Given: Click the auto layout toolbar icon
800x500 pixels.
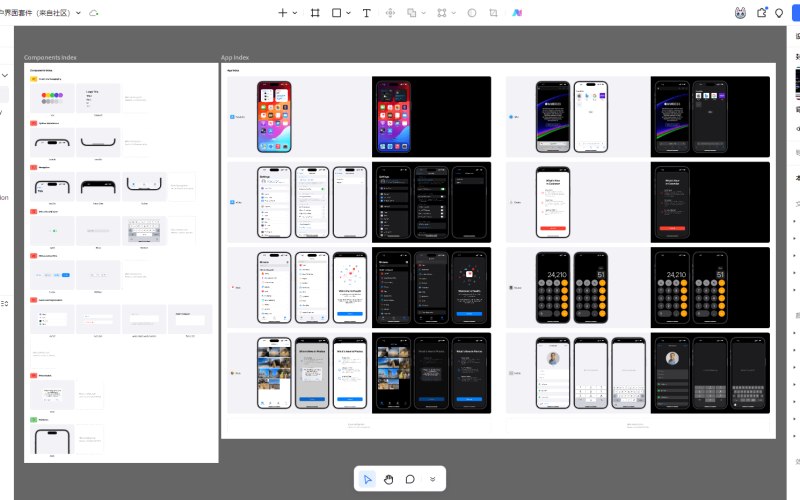Looking at the screenshot, I should [x=442, y=13].
